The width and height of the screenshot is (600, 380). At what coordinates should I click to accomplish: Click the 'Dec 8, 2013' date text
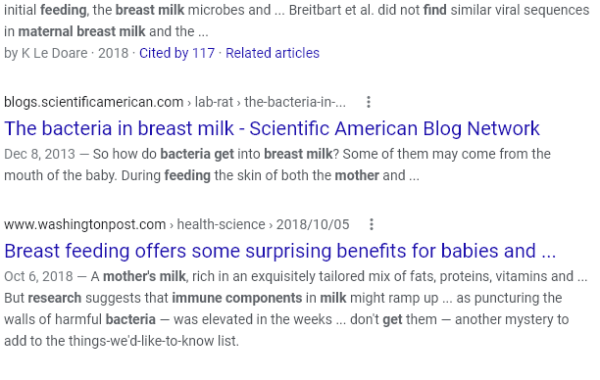[40, 154]
